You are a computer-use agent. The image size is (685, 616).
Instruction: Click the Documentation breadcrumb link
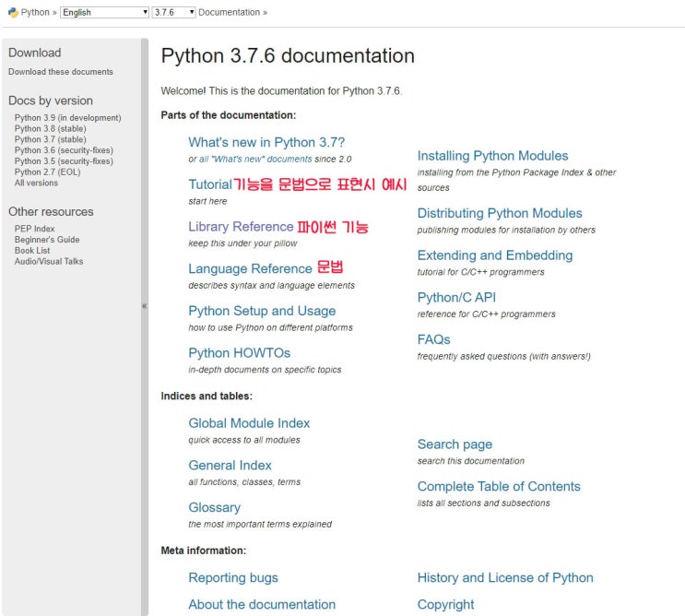[x=229, y=13]
